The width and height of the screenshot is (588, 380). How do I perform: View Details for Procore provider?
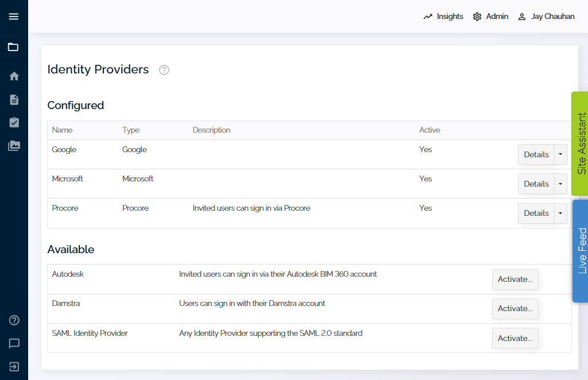[536, 213]
